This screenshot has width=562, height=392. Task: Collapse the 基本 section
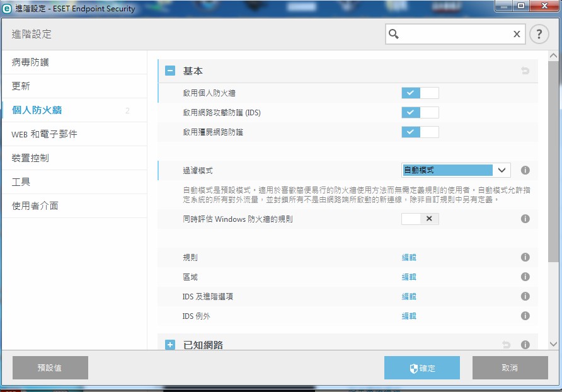click(170, 71)
